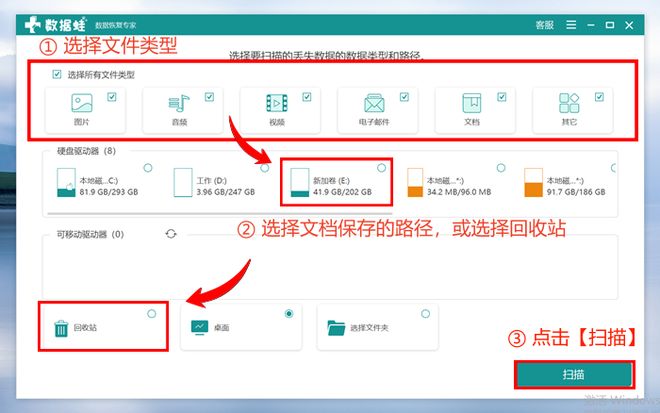Click the 数据蛙 logo icon
The image size is (660, 413).
click(33, 25)
